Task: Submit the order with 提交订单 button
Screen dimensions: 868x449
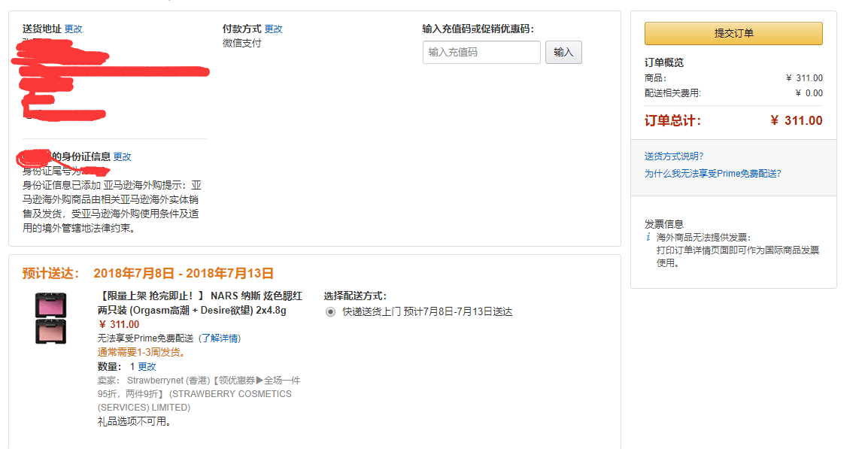Action: tap(733, 33)
